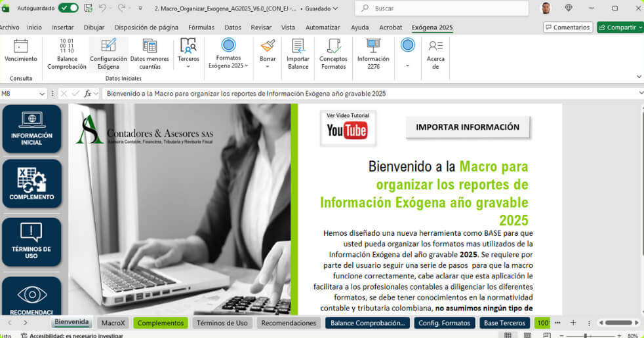Click zoom in plus on status bar
Screen dimensions: 644x338
pos(619,335)
